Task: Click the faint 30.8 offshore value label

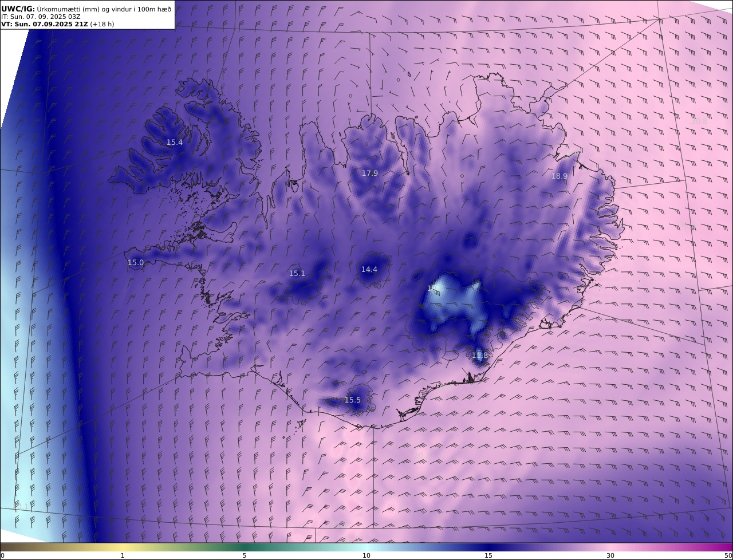Action: point(699,121)
